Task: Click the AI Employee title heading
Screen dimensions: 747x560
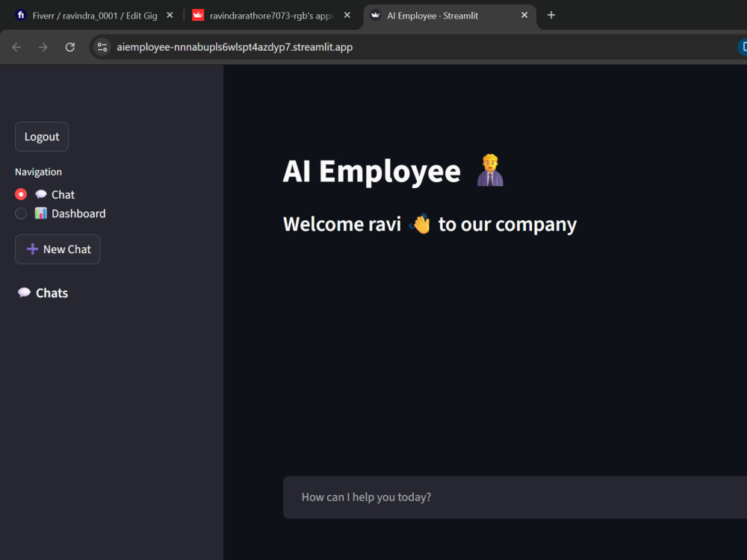Action: tap(371, 171)
